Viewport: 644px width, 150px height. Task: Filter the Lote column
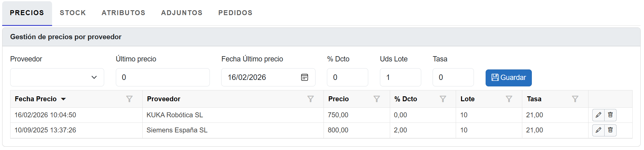click(509, 99)
